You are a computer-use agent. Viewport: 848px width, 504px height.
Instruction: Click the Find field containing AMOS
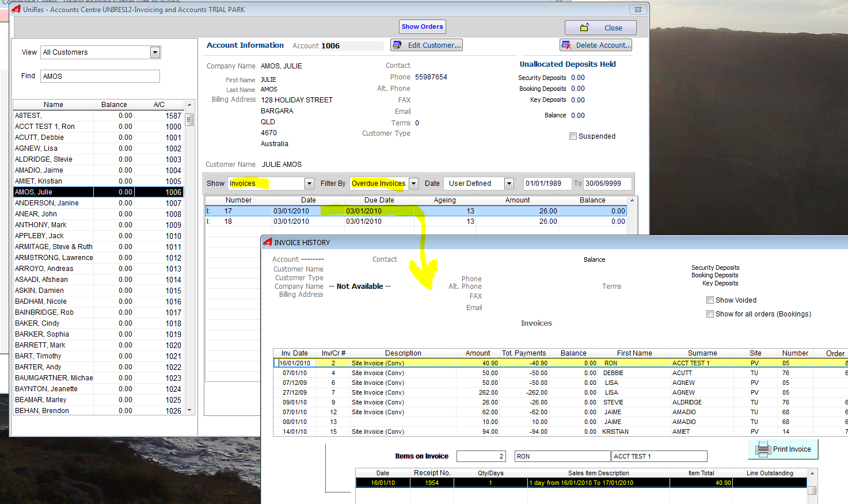pos(100,76)
